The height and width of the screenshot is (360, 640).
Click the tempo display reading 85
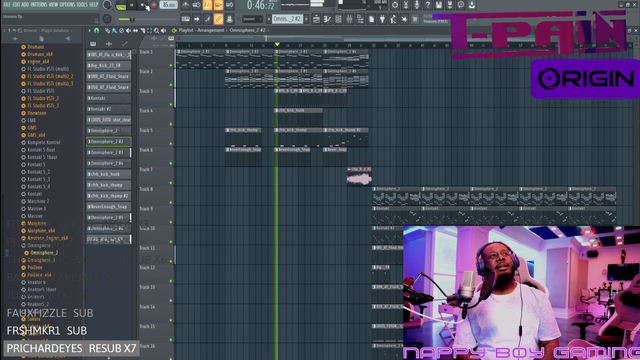tap(168, 5)
